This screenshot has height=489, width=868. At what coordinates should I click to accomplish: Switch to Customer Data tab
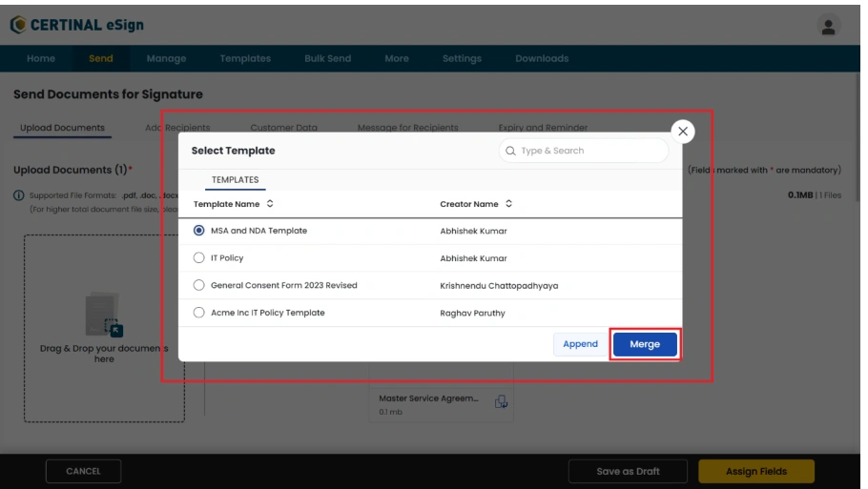pos(283,128)
